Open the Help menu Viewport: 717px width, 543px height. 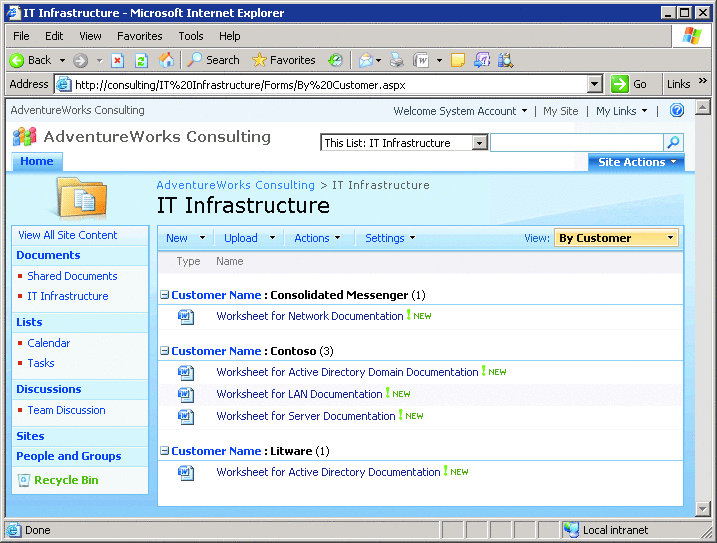coord(230,36)
